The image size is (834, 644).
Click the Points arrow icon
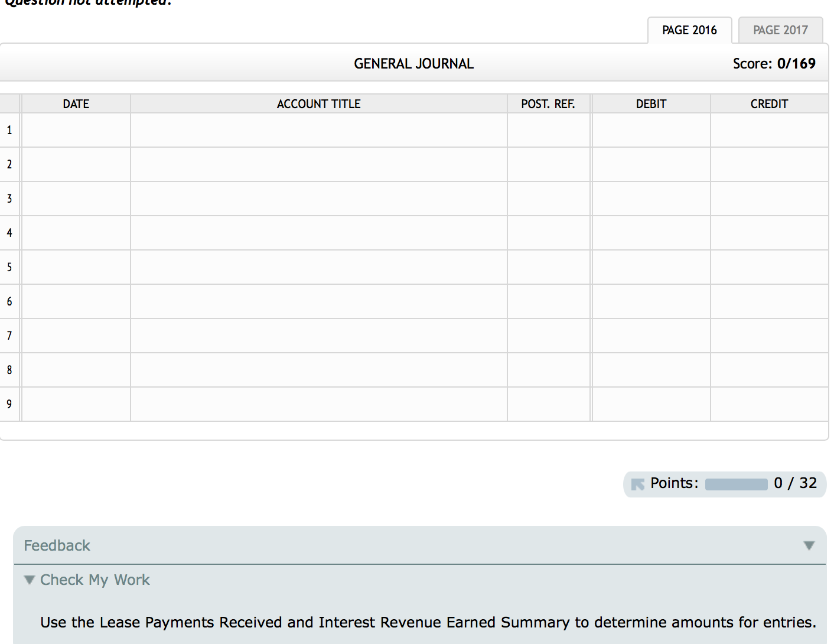point(638,484)
